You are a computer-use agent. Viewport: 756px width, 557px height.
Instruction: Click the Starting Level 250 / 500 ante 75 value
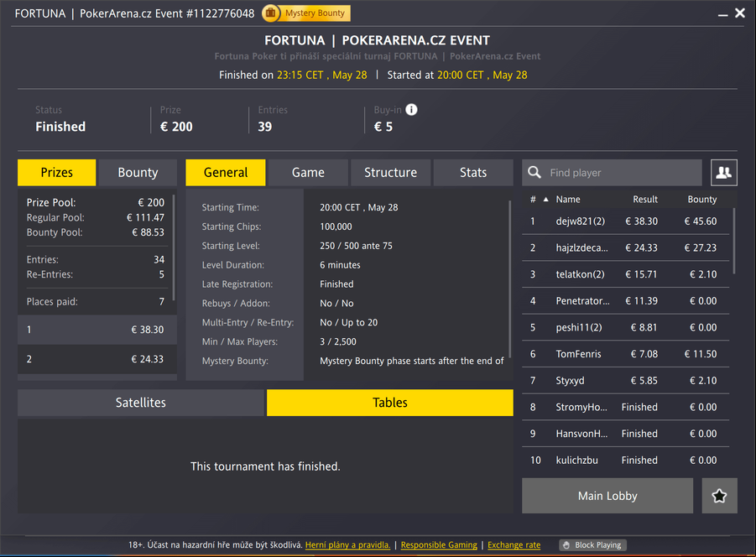pyautogui.click(x=356, y=246)
